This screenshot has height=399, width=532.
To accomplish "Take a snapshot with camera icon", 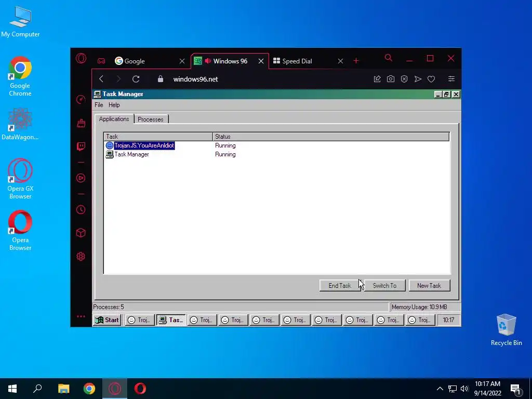I will 391,79.
